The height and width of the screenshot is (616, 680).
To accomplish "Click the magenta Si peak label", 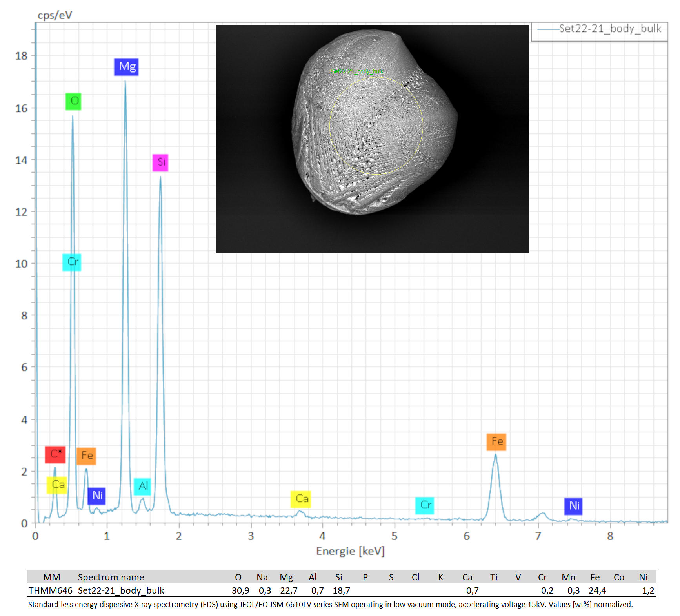I will (x=160, y=163).
